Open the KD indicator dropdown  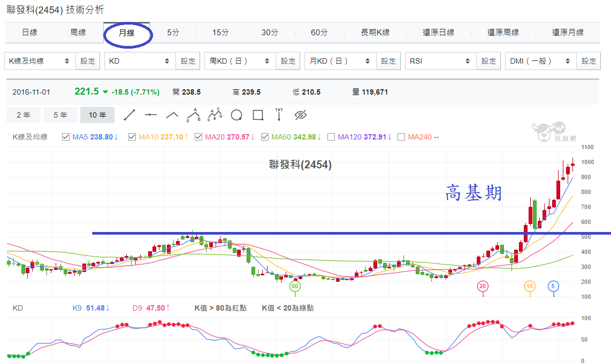pyautogui.click(x=140, y=61)
